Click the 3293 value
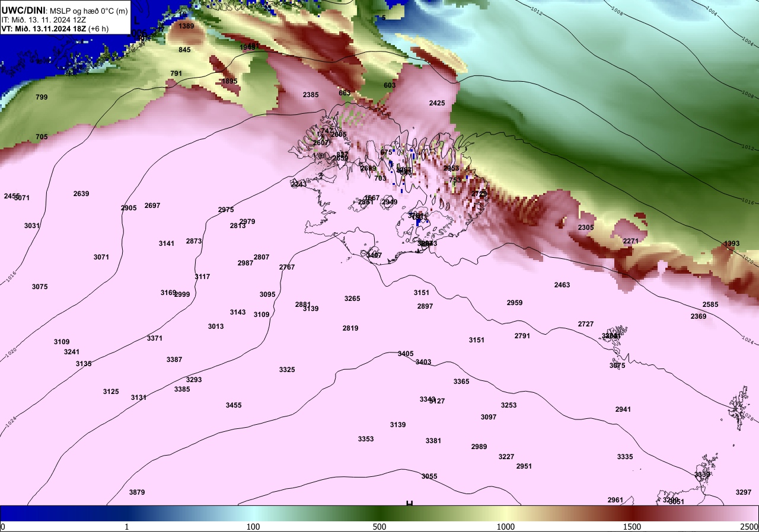Screen dimensions: 759x532 point(194,380)
